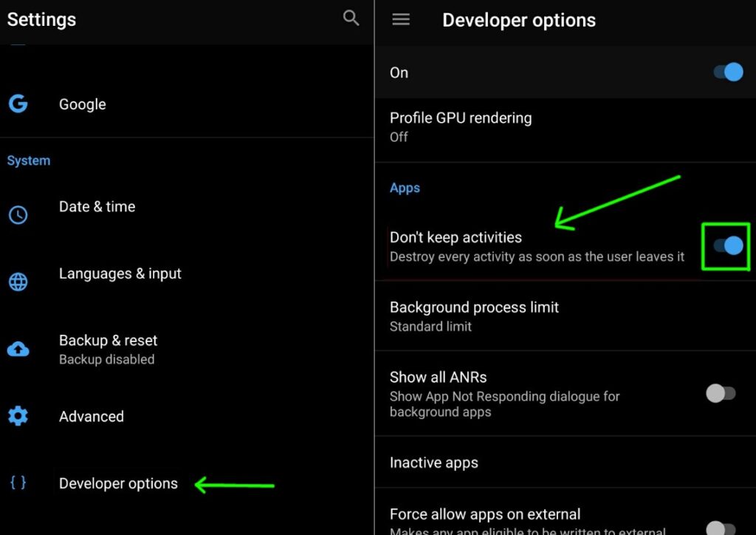Open Background process limit chooser
756x535 pixels.
coord(565,316)
